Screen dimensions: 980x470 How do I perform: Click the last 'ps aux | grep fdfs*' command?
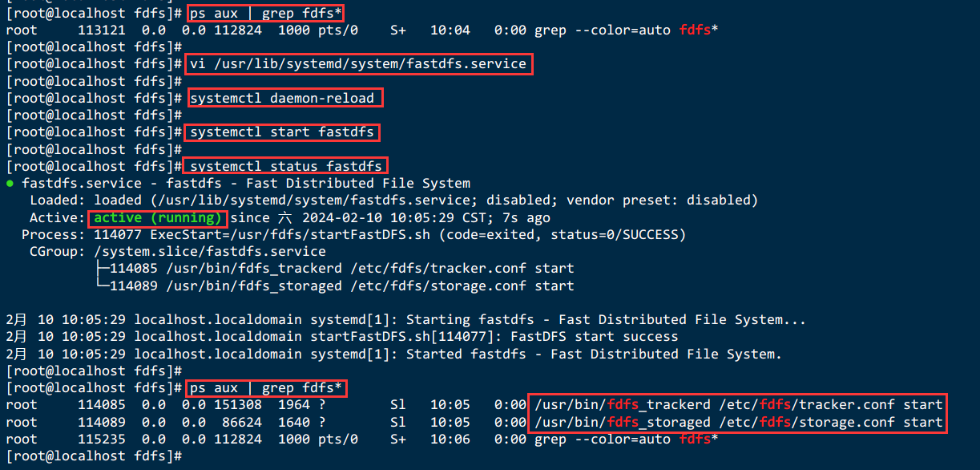[x=266, y=388]
